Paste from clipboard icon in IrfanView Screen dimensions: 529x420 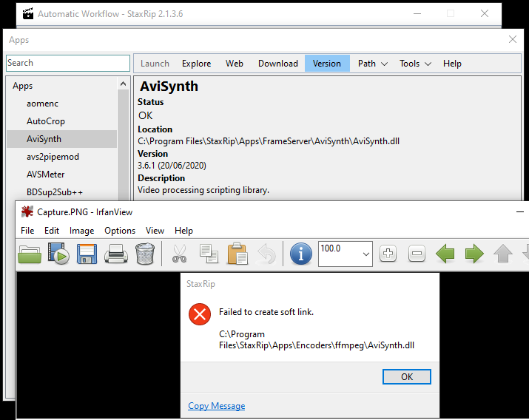coord(237,254)
